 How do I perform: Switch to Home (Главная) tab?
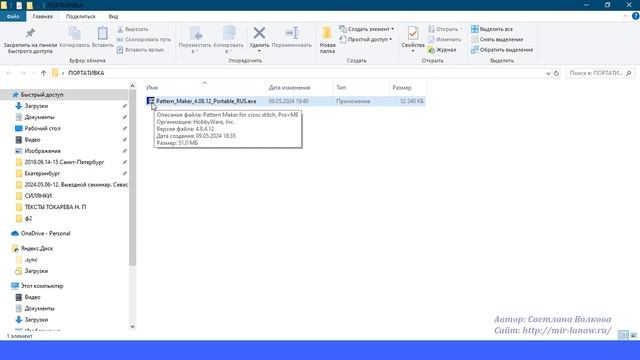point(42,16)
